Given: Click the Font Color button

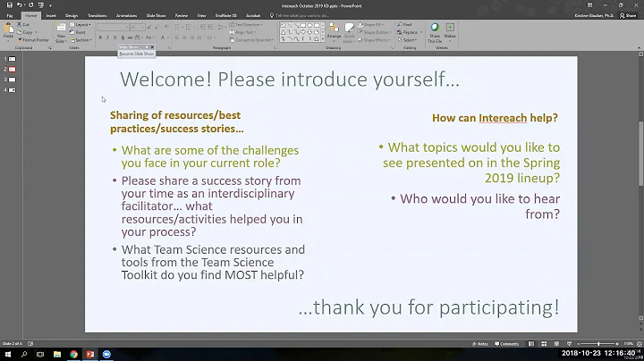Looking at the screenshot, I should (x=164, y=38).
